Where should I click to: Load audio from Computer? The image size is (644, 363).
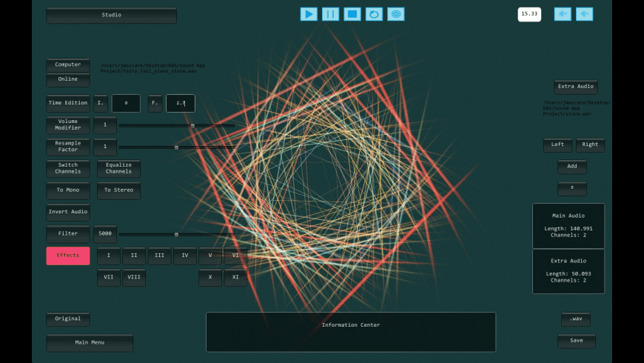(68, 65)
